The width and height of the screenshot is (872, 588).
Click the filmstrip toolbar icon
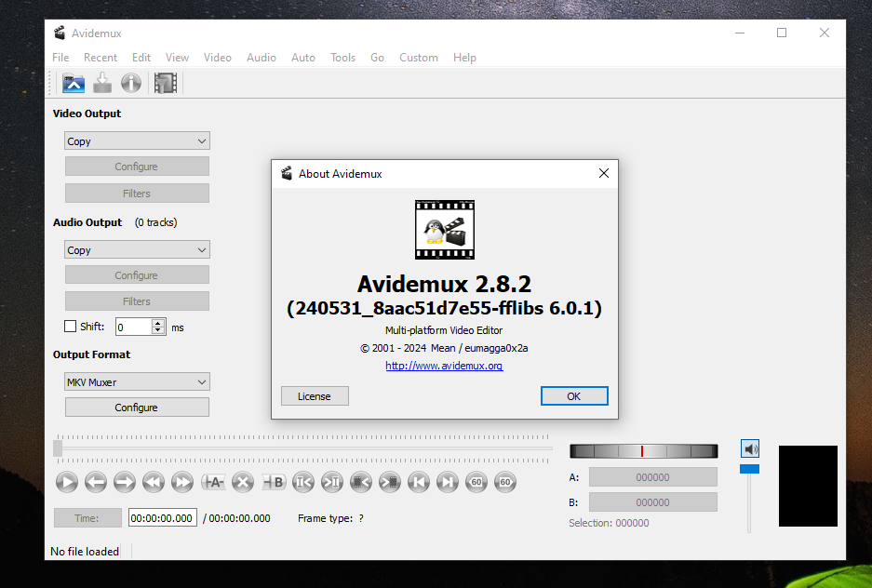[x=165, y=84]
